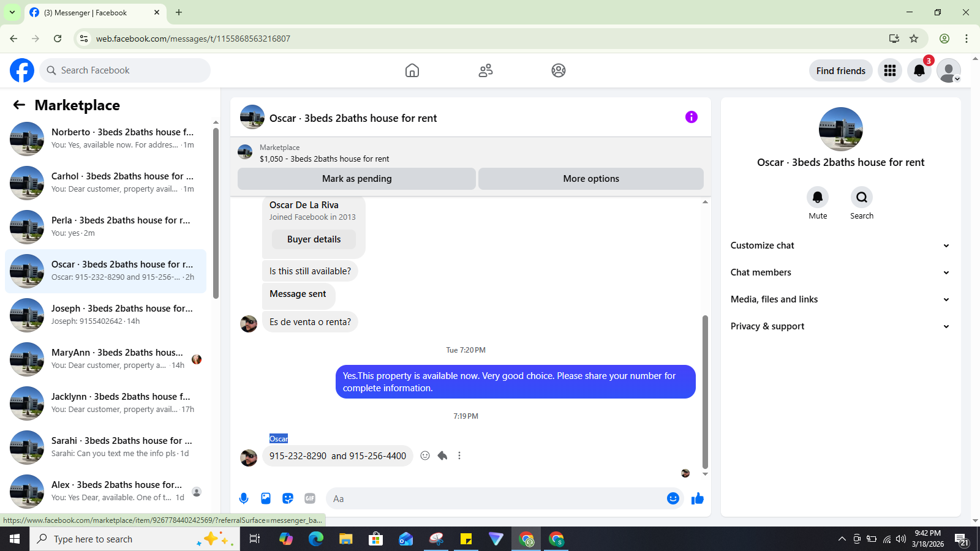This screenshot has width=980, height=551.
Task: Open more options for phone numbers message
Action: pyautogui.click(x=459, y=455)
